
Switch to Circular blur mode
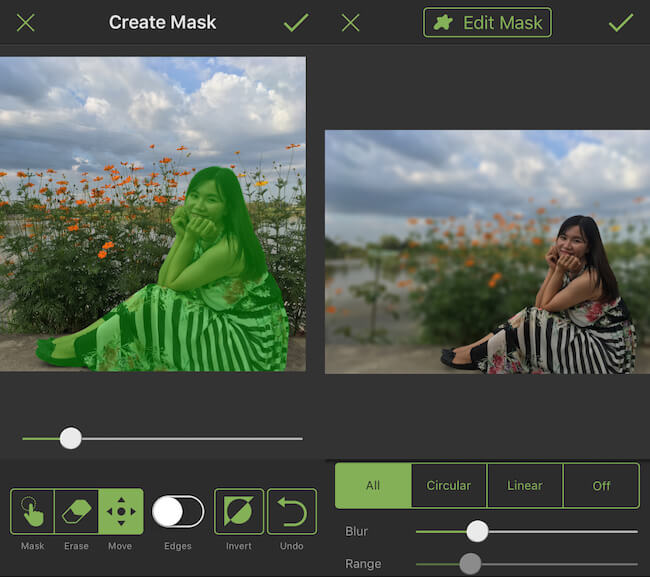(x=449, y=486)
